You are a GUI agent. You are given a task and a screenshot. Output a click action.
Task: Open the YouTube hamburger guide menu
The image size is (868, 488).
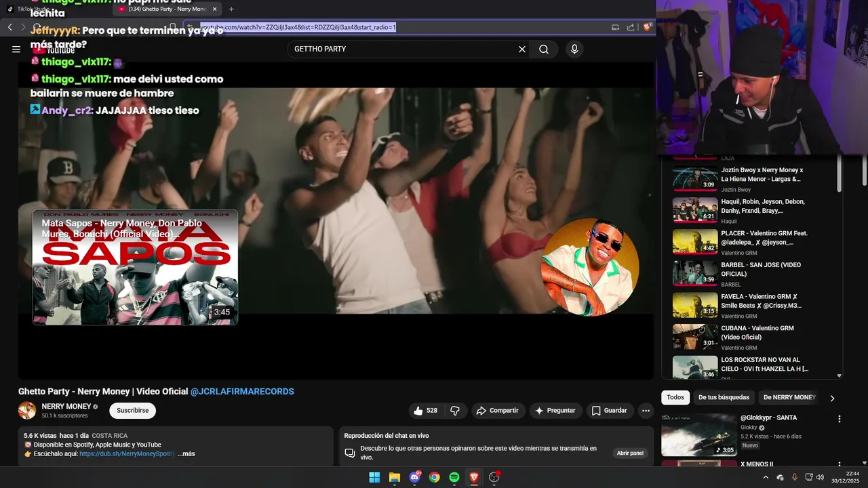[x=16, y=49]
